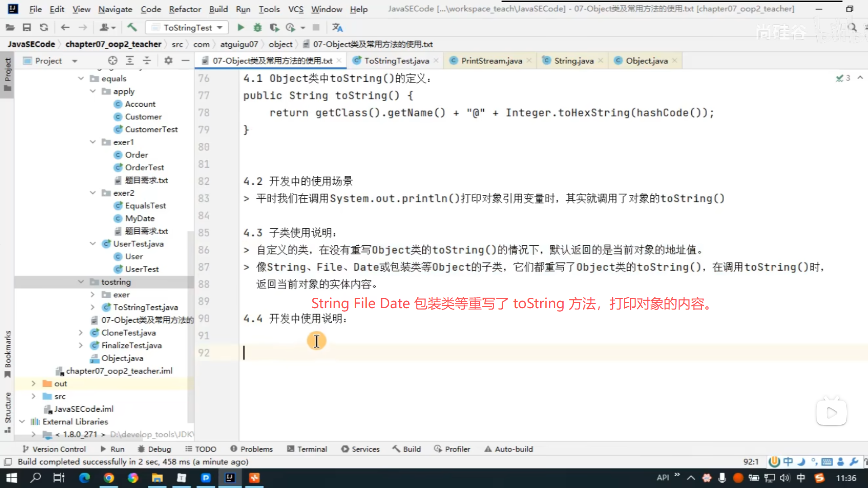Click the Synchronize reload icon in toolbar
The width and height of the screenshot is (868, 488).
pos(44,28)
